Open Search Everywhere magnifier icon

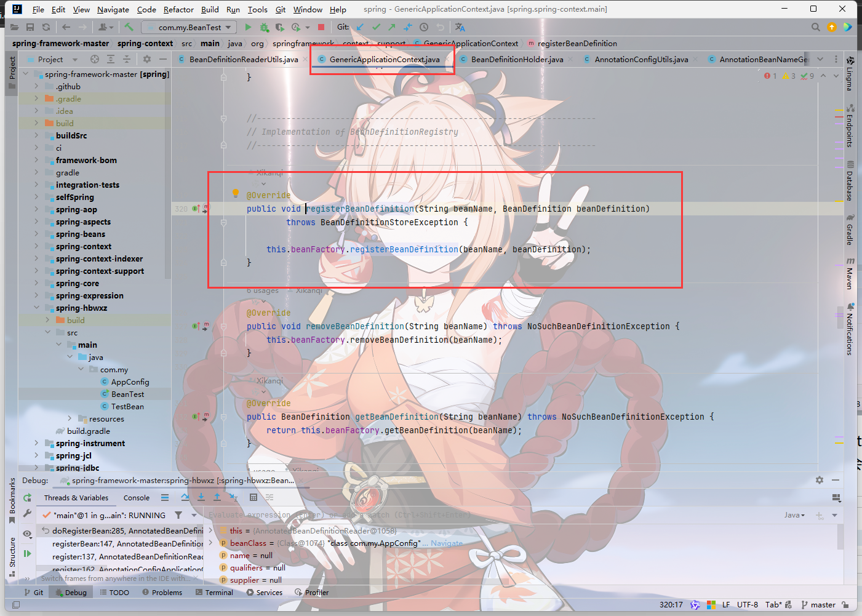[x=816, y=27]
